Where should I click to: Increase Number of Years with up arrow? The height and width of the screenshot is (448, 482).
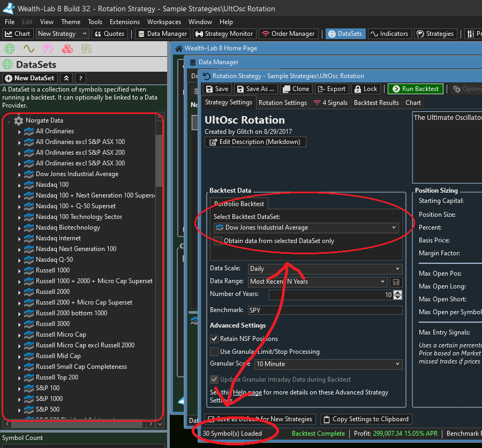(x=398, y=293)
